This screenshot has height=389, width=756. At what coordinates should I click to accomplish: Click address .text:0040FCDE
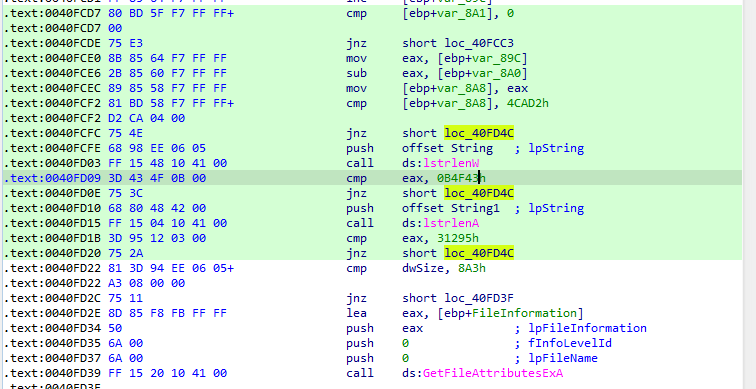(52, 43)
